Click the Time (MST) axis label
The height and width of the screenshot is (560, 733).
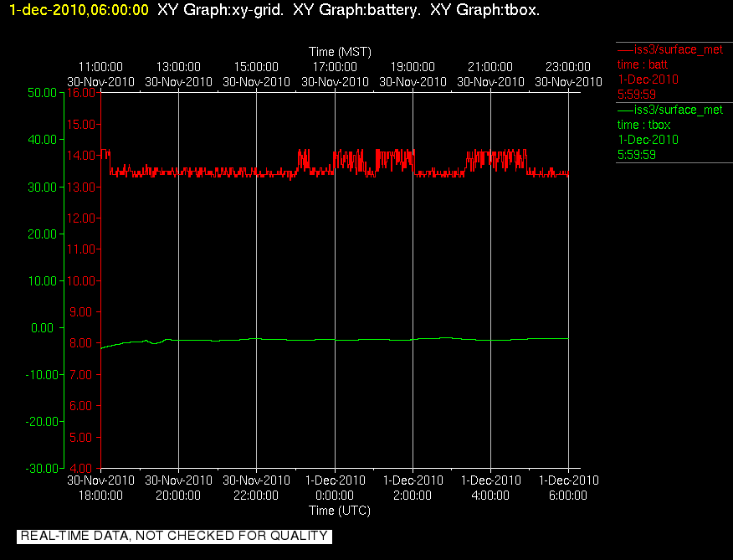pyautogui.click(x=340, y=51)
